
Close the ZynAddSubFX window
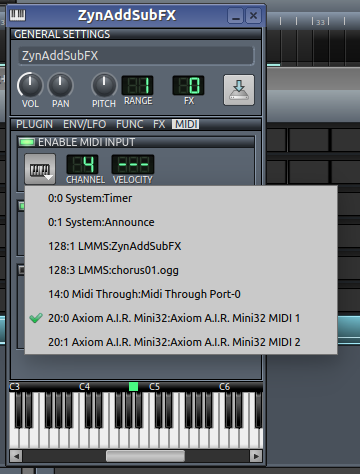point(253,16)
